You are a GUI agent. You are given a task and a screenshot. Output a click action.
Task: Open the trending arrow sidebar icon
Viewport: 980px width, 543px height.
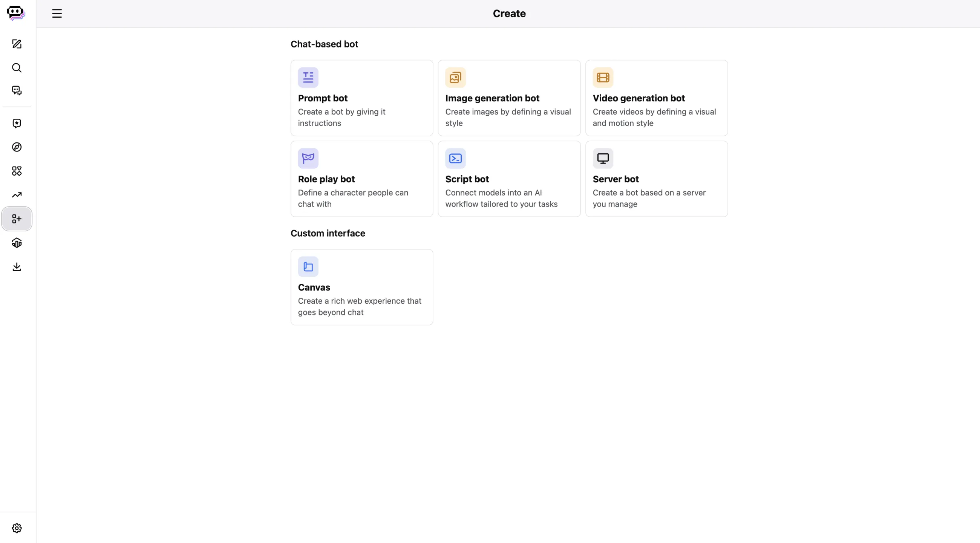coord(17,195)
